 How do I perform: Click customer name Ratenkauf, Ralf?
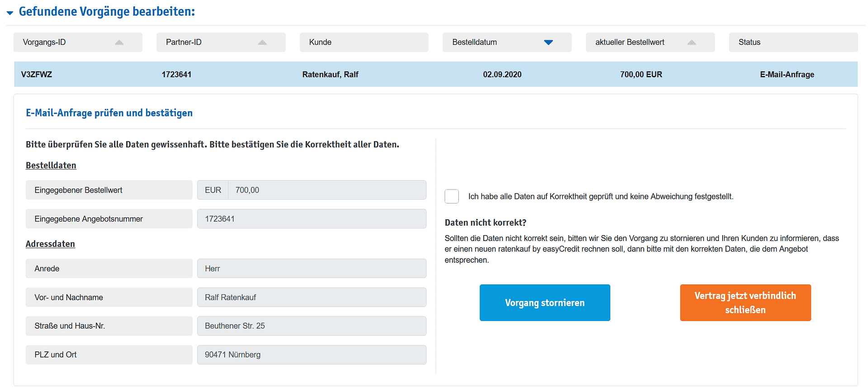click(330, 75)
